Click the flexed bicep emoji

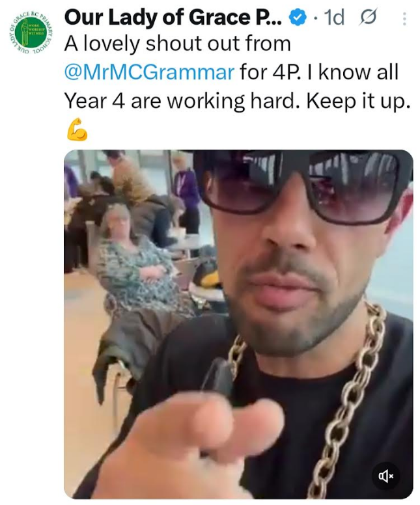77,130
